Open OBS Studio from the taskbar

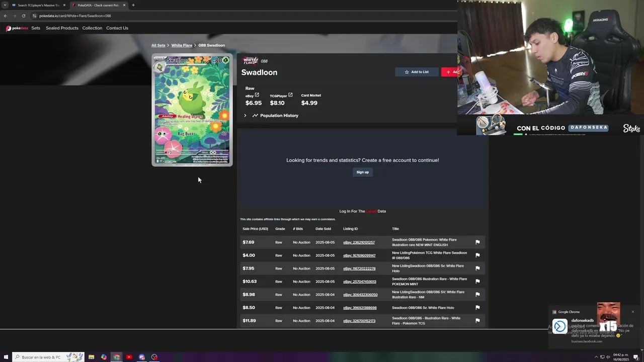pyautogui.click(x=154, y=357)
